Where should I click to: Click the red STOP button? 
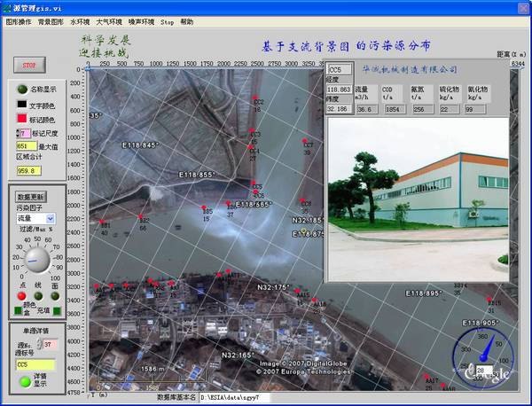pyautogui.click(x=29, y=65)
